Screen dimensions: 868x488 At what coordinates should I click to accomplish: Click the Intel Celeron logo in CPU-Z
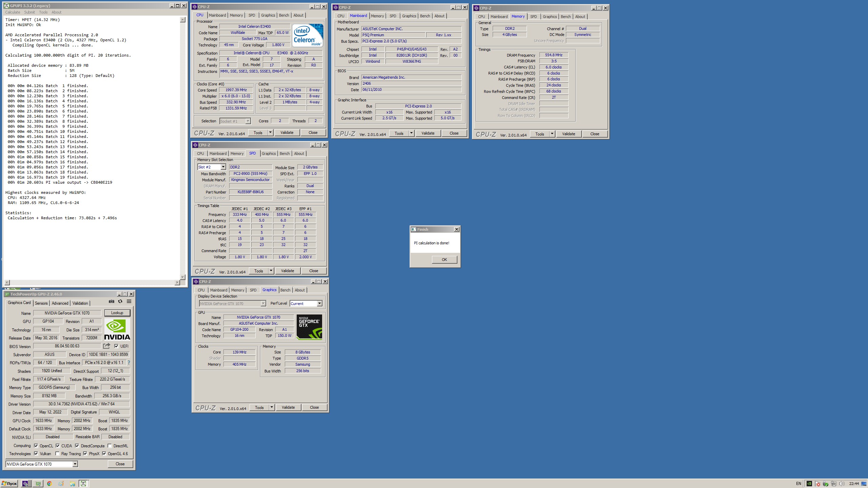[x=308, y=36]
